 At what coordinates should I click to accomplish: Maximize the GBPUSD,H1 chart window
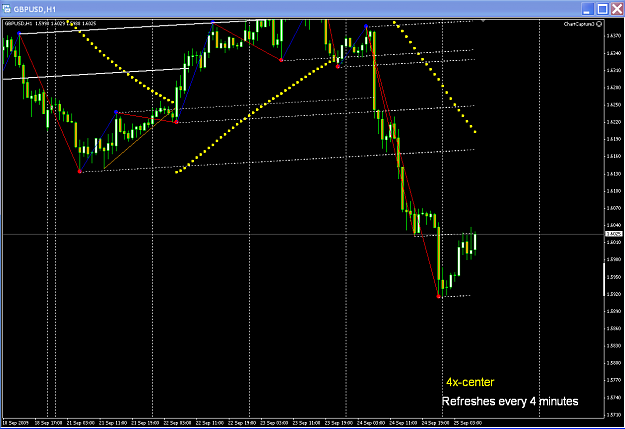click(602, 9)
